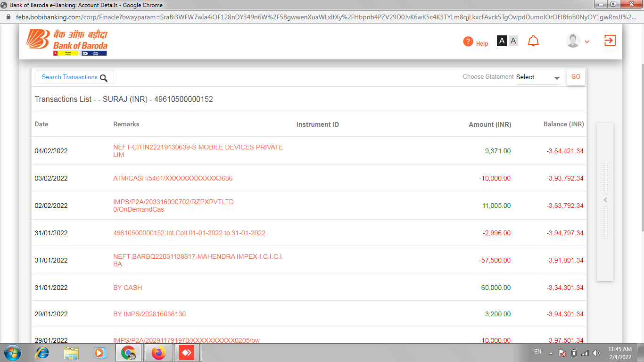
Task: Click the Bank of Baroda logo
Action: (x=67, y=42)
